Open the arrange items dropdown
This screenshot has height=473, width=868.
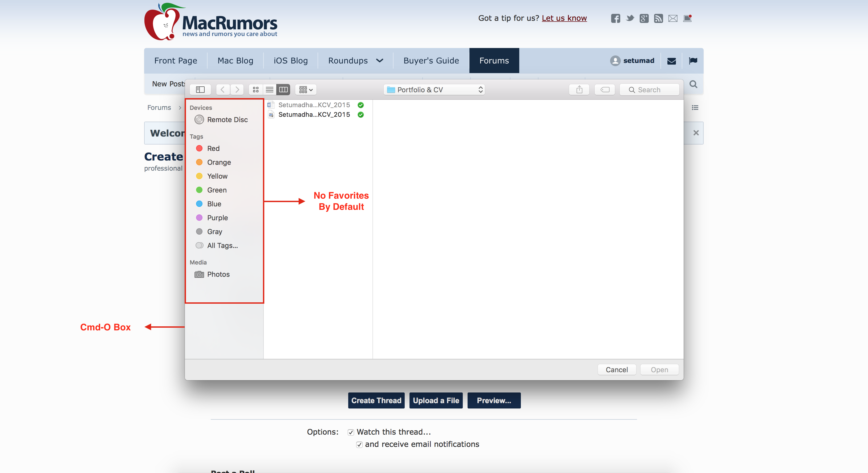tap(306, 90)
